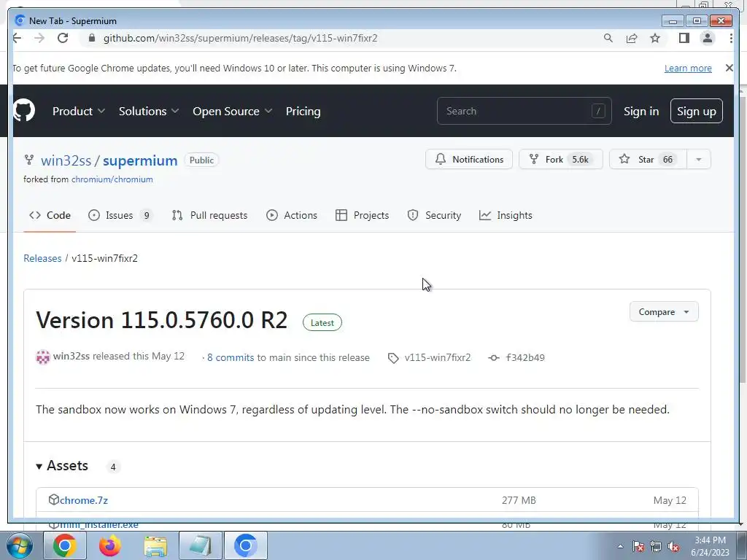The width and height of the screenshot is (747, 560).
Task: Click the browser forward arrow
Action: click(39, 38)
